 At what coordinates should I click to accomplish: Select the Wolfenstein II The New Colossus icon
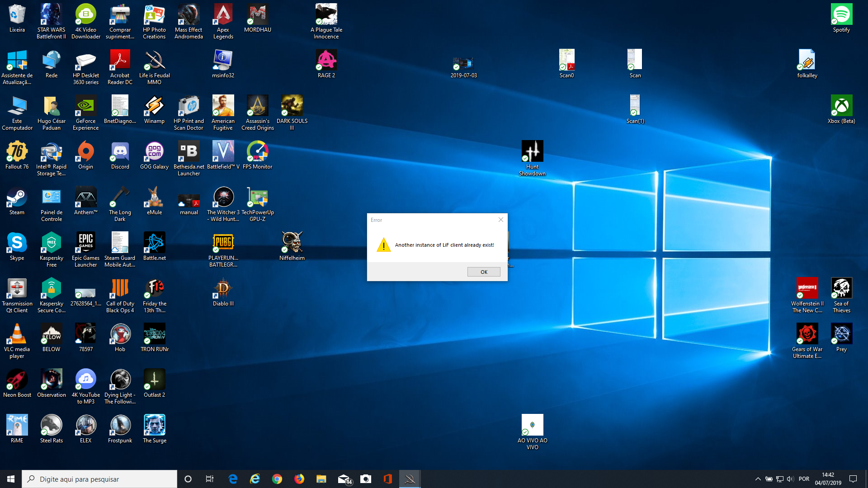pos(807,296)
